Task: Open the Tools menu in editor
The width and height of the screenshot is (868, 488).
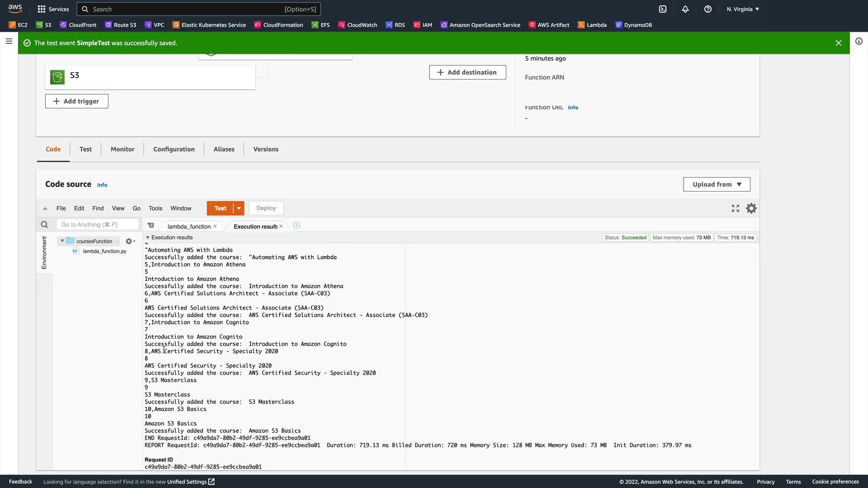Action: point(155,208)
